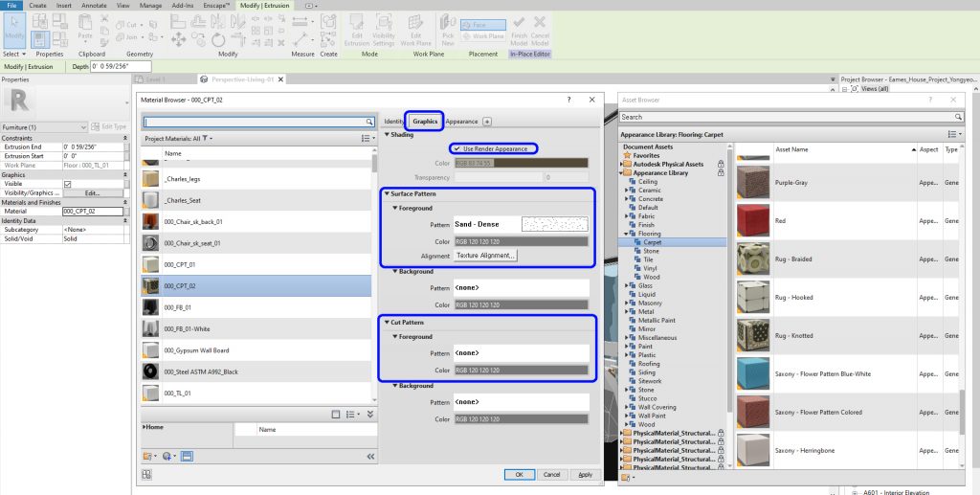The width and height of the screenshot is (980, 495).
Task: Open the Furniture (1) type dropdown
Action: tap(83, 127)
